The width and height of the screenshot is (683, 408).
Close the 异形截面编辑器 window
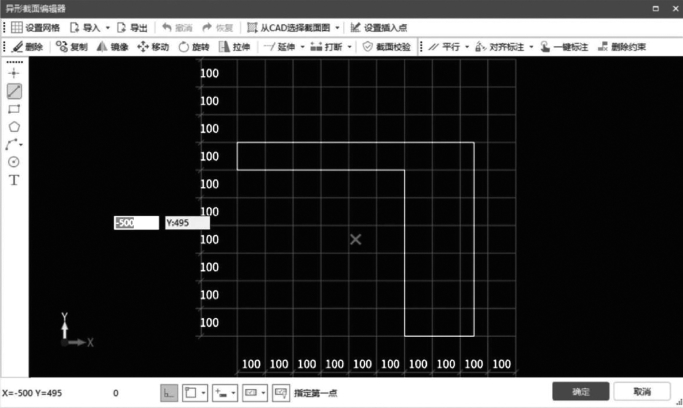(676, 8)
